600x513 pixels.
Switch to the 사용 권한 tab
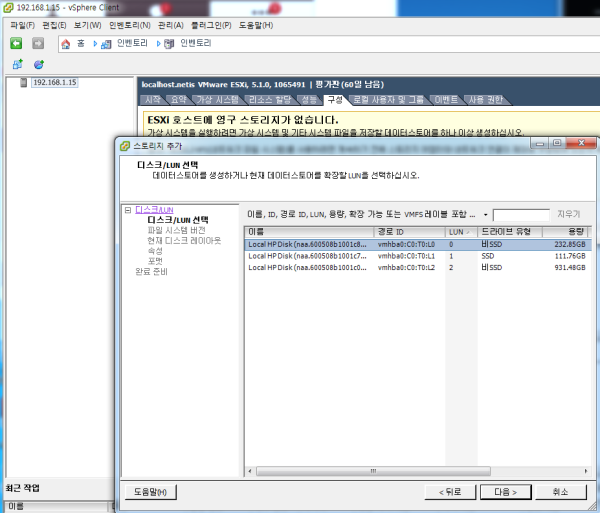[486, 100]
